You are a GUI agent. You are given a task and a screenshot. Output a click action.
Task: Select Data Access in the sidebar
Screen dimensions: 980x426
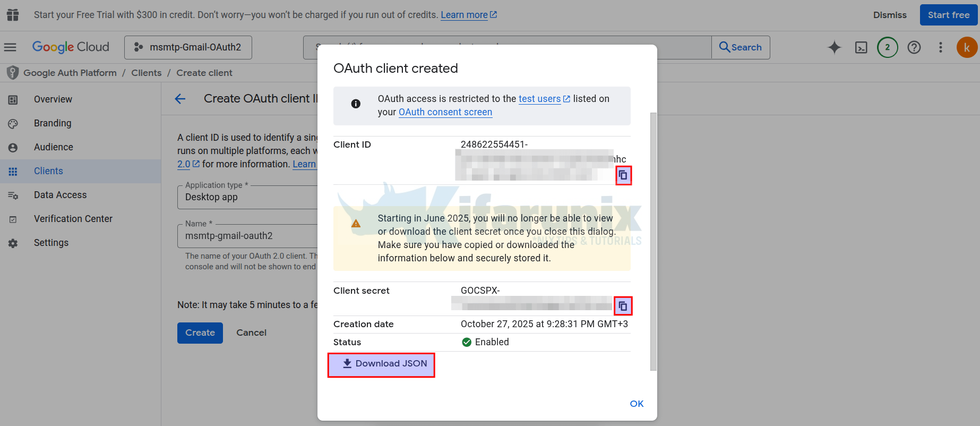pyautogui.click(x=60, y=195)
